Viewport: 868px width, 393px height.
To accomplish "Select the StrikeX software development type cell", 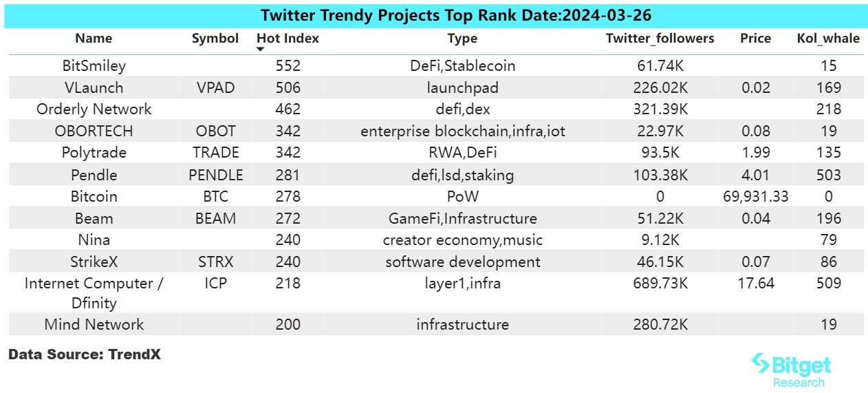I will point(463,262).
